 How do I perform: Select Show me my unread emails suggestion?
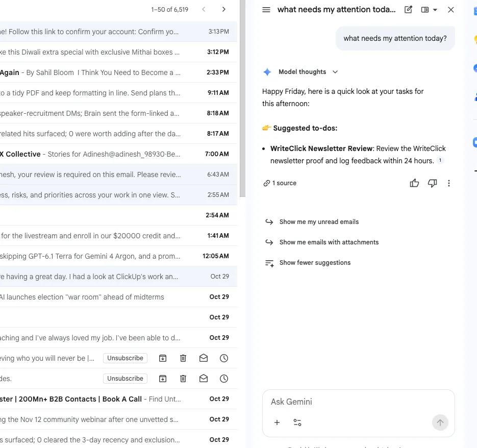[319, 222]
